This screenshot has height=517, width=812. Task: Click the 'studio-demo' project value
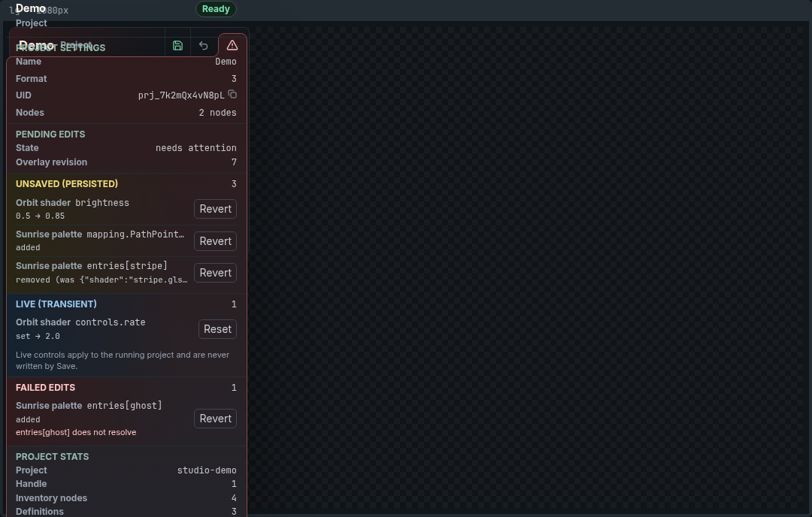tap(207, 470)
